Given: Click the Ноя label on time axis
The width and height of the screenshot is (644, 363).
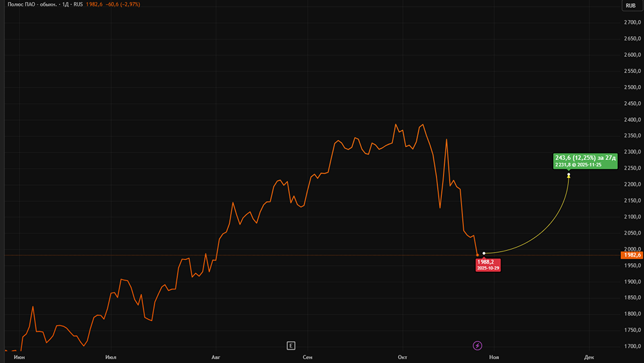Looking at the screenshot, I should [x=494, y=357].
